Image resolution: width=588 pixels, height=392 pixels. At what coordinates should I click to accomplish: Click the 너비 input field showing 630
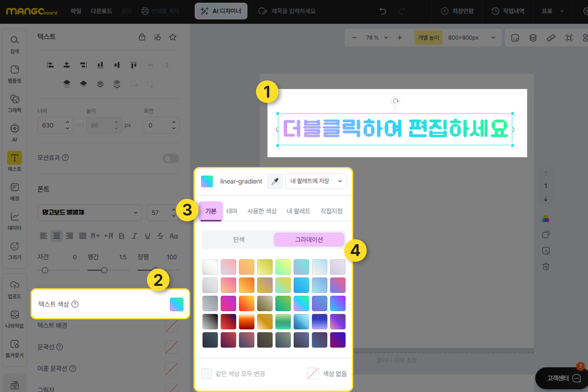(x=51, y=125)
